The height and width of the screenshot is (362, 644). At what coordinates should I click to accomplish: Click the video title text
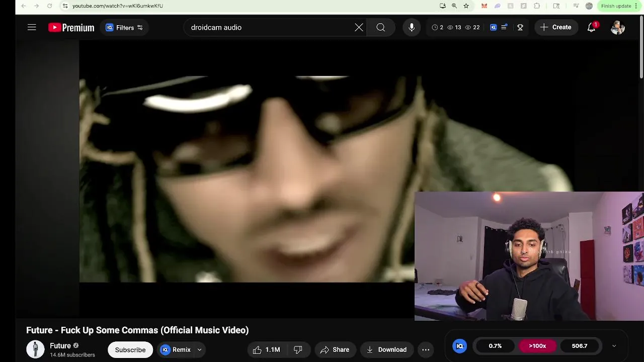pyautogui.click(x=137, y=330)
